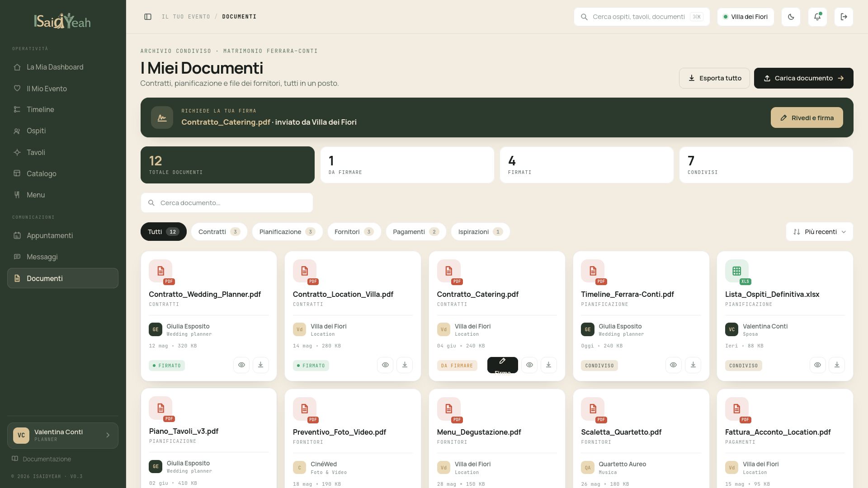The height and width of the screenshot is (488, 868).
Task: Click the PDF icon of Contratto_Wedding_Planner
Action: point(161,271)
